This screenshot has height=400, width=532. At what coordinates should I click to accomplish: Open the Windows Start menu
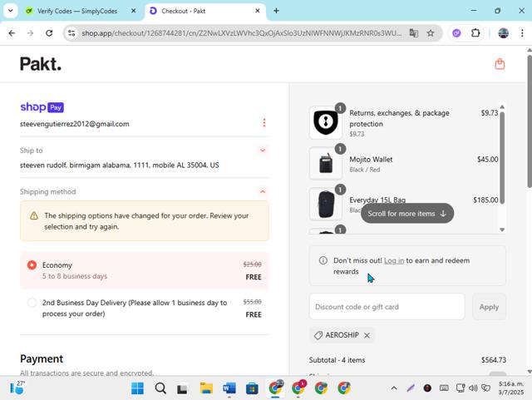point(137,388)
